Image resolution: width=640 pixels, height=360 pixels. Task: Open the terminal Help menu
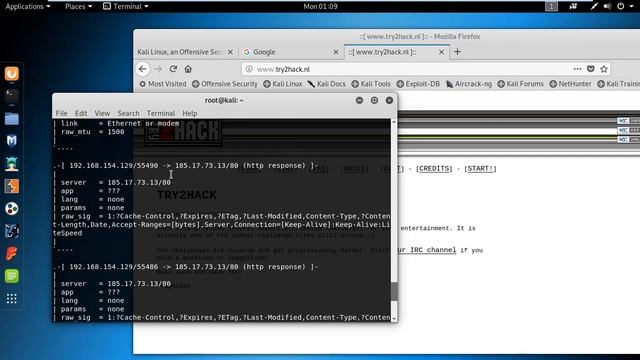190,113
